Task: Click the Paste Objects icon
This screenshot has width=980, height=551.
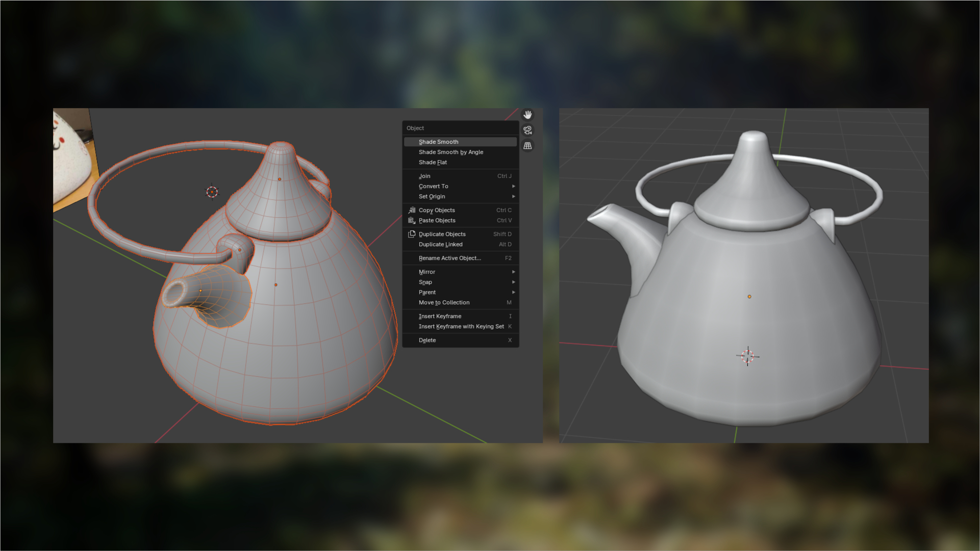Action: click(412, 220)
